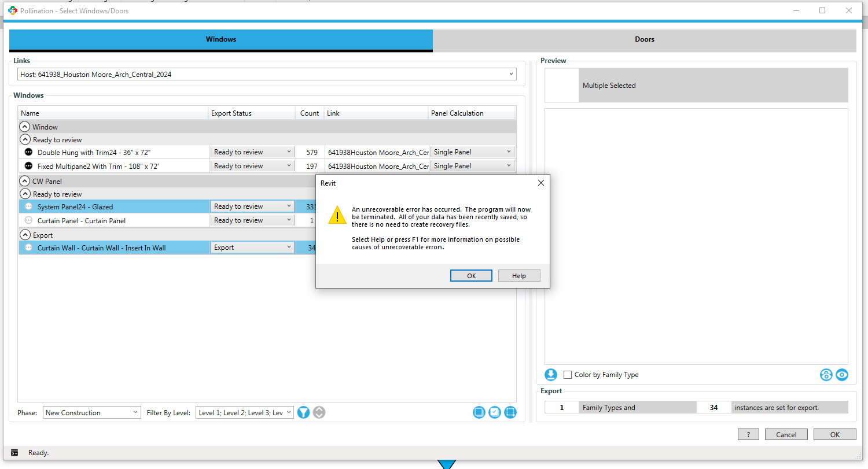
Task: Click the isolate-view icon left of the eye
Action: [x=826, y=375]
